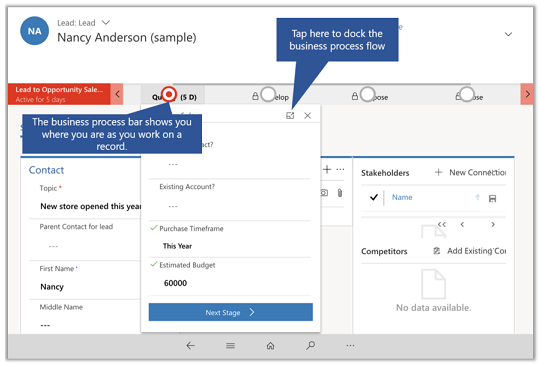Save stakeholders grid with disk icon
The height and width of the screenshot is (365, 540).
click(492, 198)
